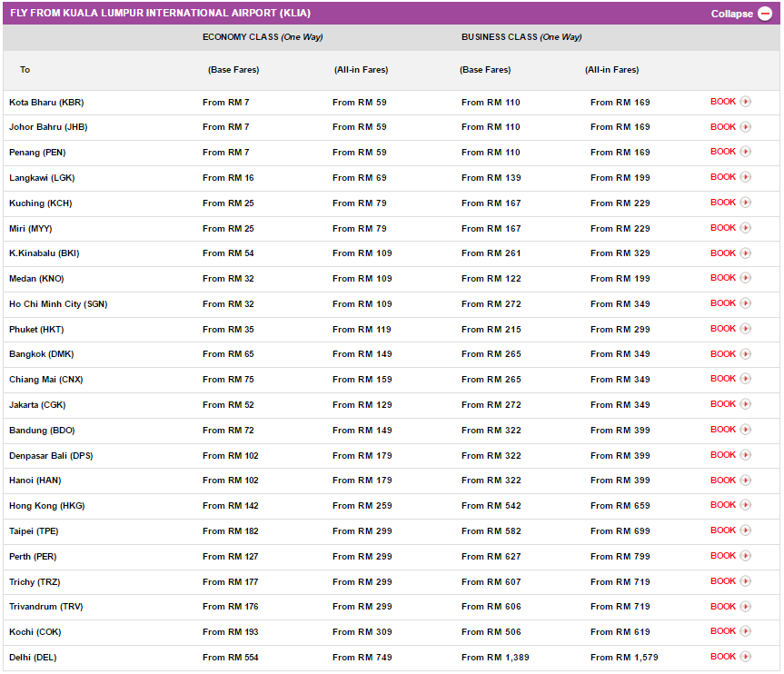Click arrow icon in Jakarta row
Viewport: 784px width, 674px height.
[746, 404]
